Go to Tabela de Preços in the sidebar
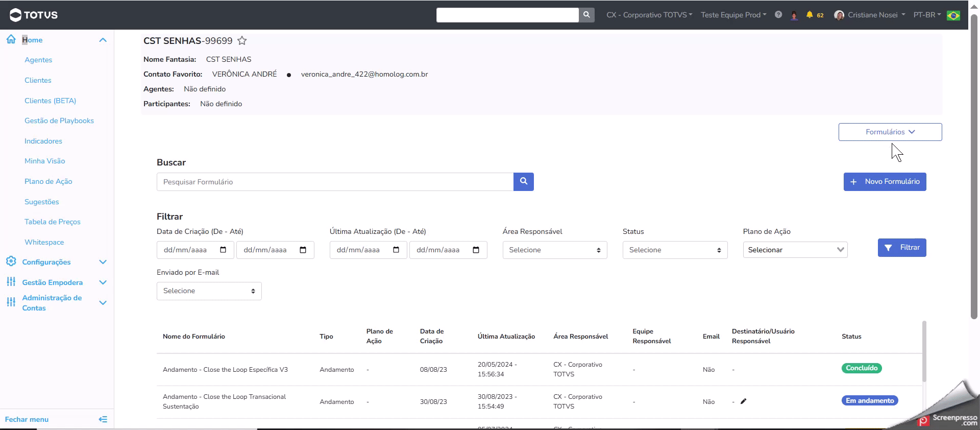Viewport: 980px width, 430px height. pos(53,222)
